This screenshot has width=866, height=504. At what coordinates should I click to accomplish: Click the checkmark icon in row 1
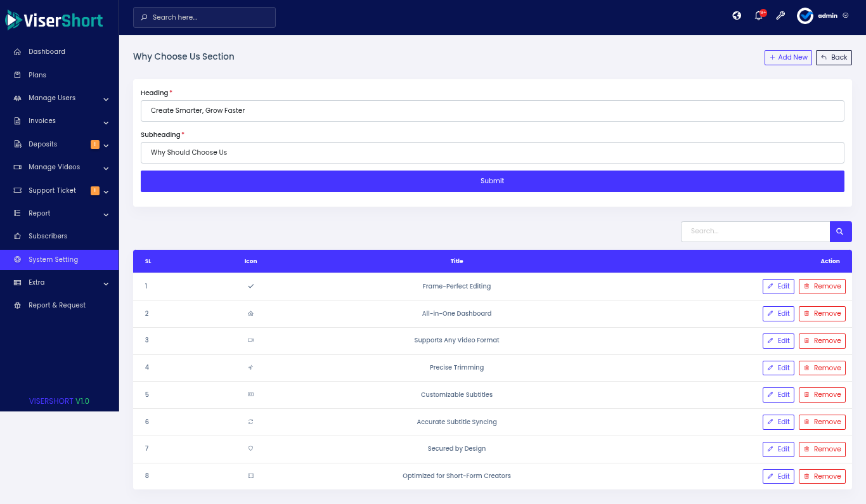tap(250, 286)
